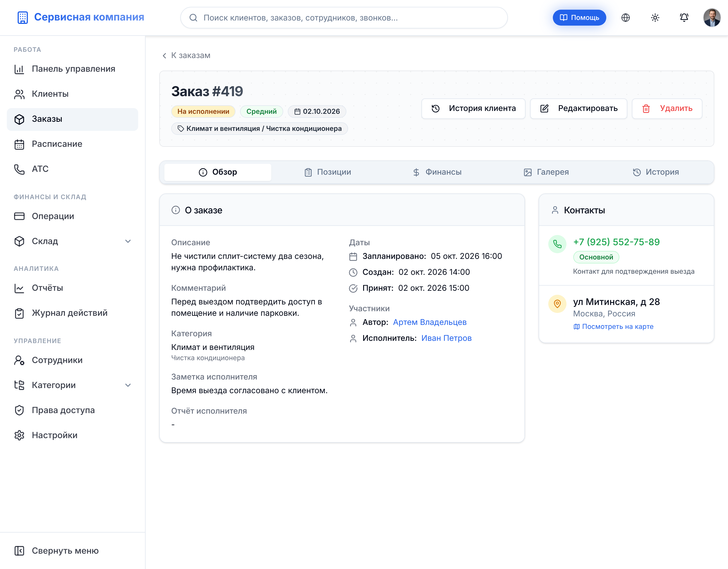Go back via К заказам link
Image resolution: width=728 pixels, height=569 pixels.
[x=186, y=55]
